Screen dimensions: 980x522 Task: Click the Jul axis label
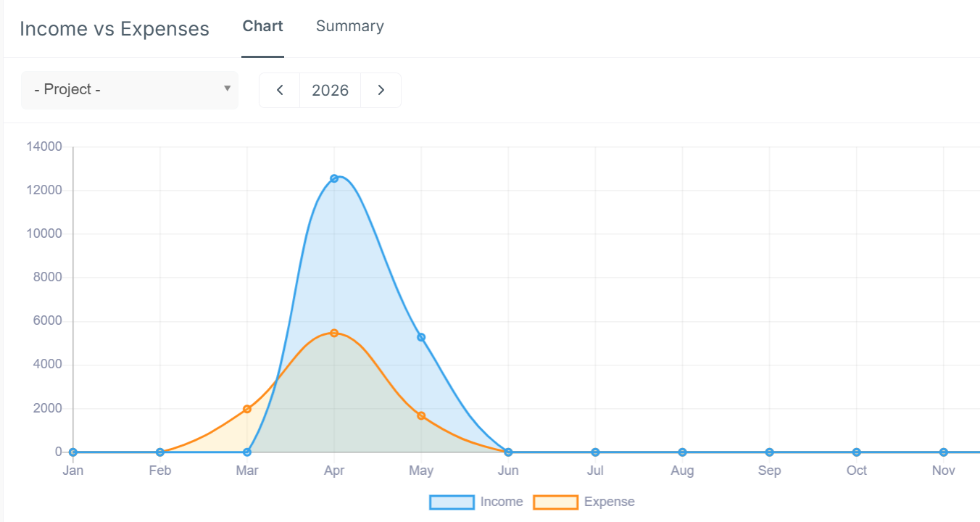tap(595, 471)
